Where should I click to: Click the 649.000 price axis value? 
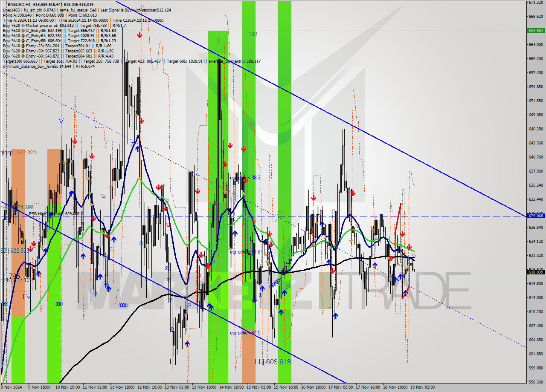(535, 115)
